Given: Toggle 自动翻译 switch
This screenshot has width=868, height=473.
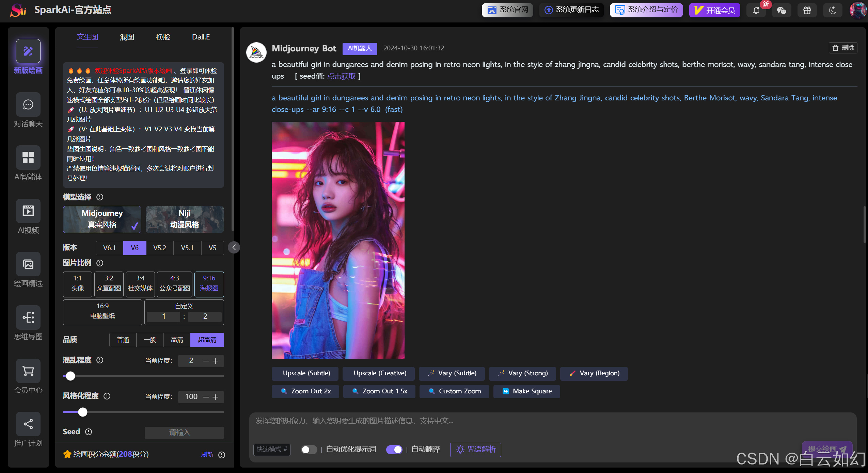Looking at the screenshot, I should click(x=394, y=450).
